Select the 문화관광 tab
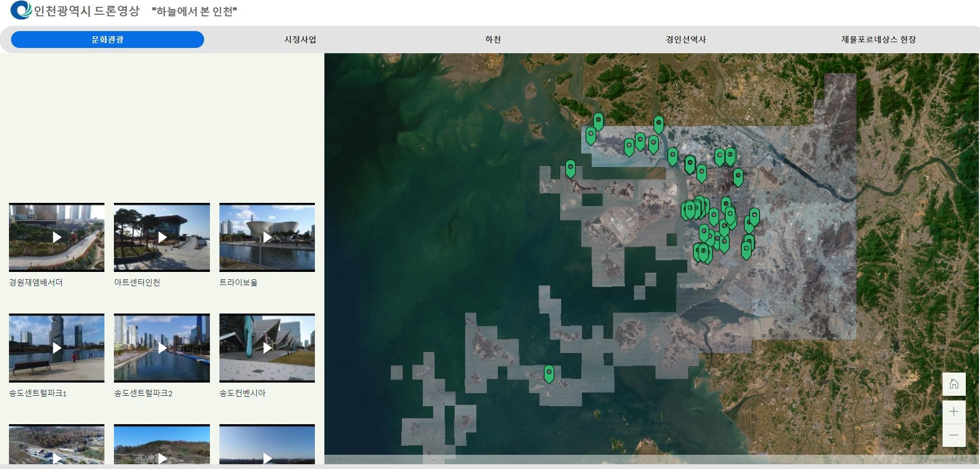The height and width of the screenshot is (469, 980). 108,40
